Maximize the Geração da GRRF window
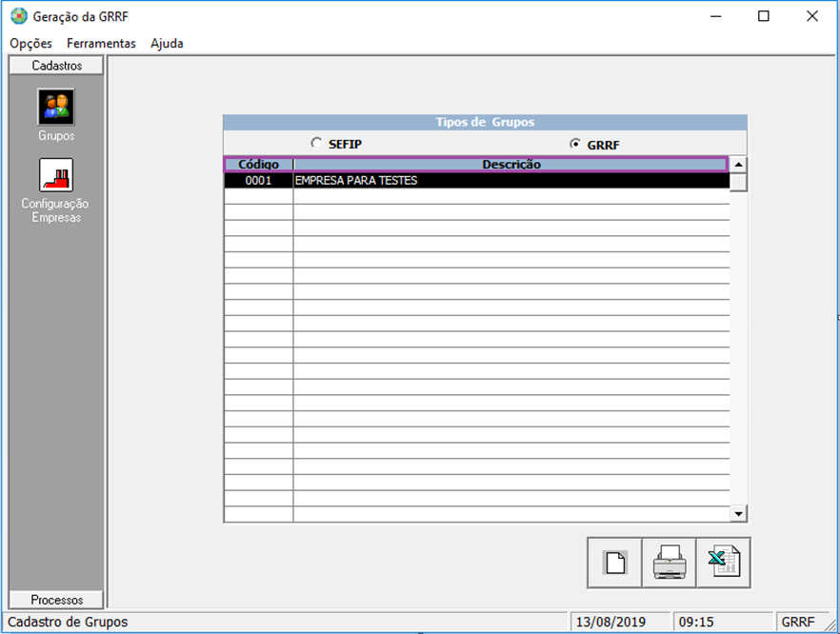Screen dimensions: 840x634 (x=764, y=16)
